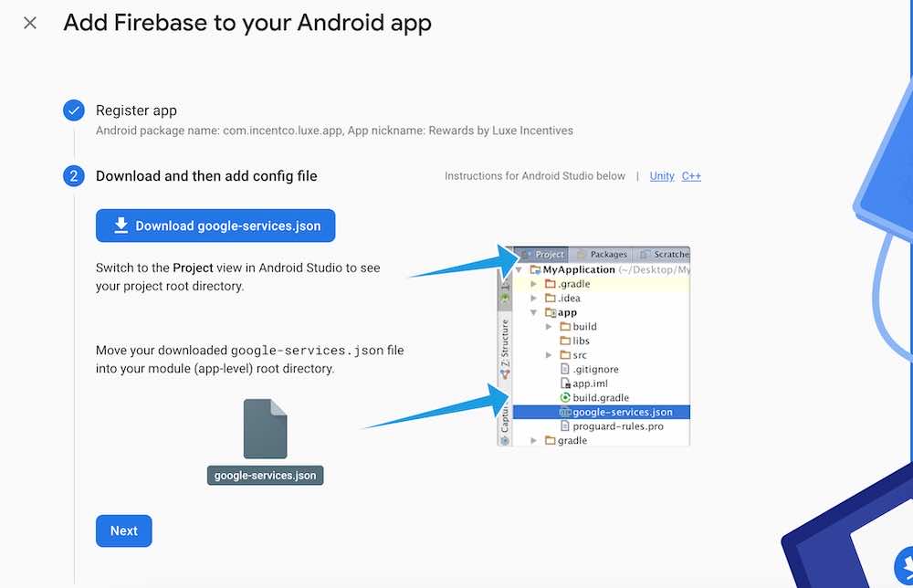
Task: Click the app module folder icon
Action: [551, 312]
